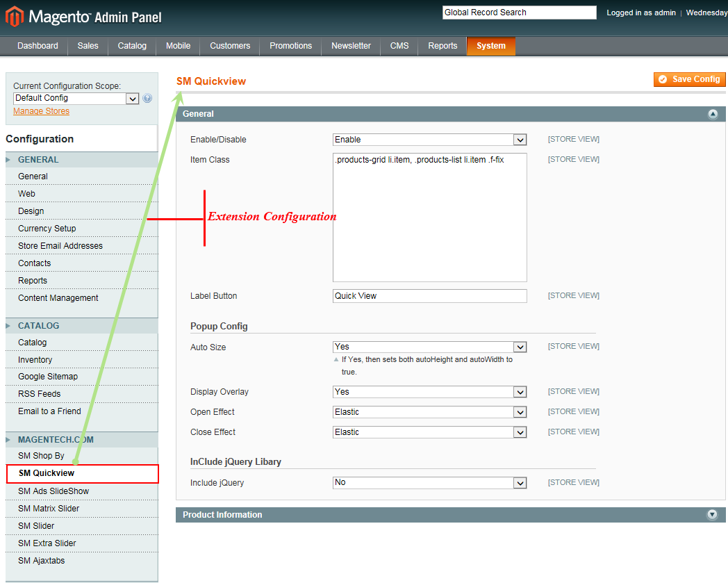The width and height of the screenshot is (728, 583).
Task: Open the Newsletter menu
Action: (351, 46)
